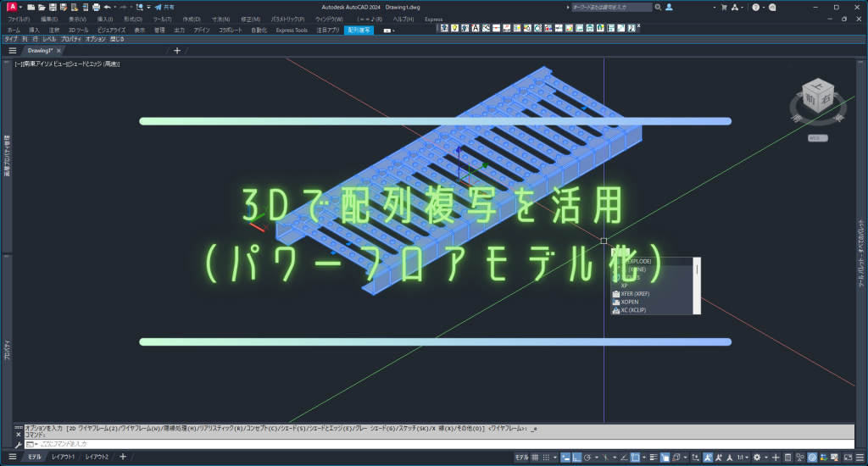Open the AutoCAD application menu button
This screenshot has height=466, width=868.
[12, 8]
